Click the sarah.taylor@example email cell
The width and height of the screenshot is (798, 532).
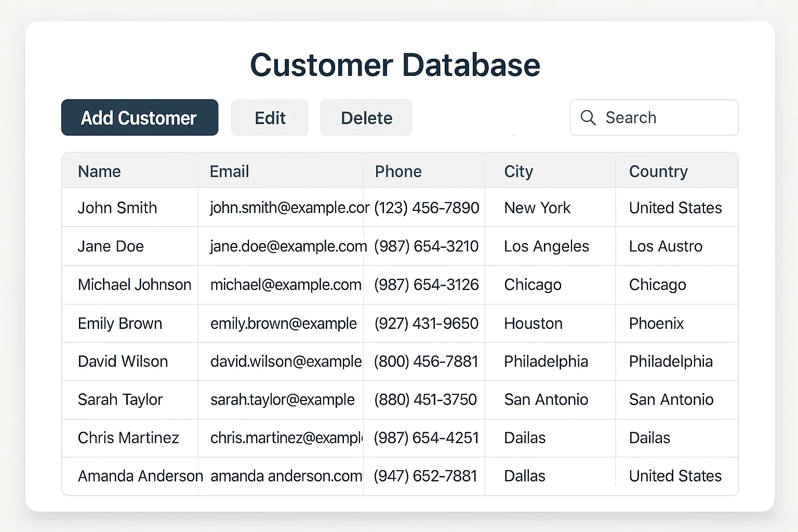[x=281, y=400]
